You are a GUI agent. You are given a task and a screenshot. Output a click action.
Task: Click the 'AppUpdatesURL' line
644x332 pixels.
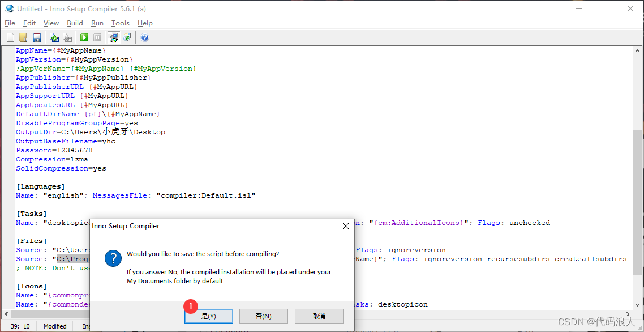click(x=72, y=105)
